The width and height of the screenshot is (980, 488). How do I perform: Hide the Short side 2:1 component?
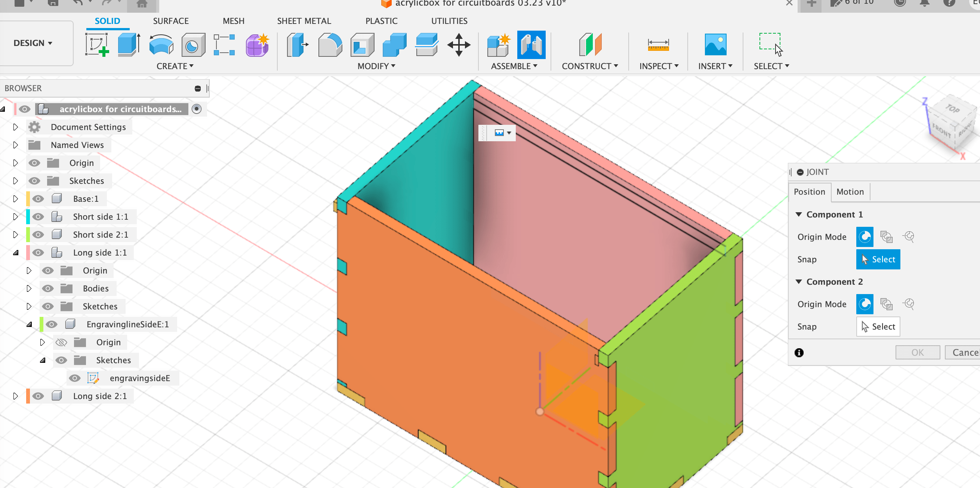(x=38, y=234)
